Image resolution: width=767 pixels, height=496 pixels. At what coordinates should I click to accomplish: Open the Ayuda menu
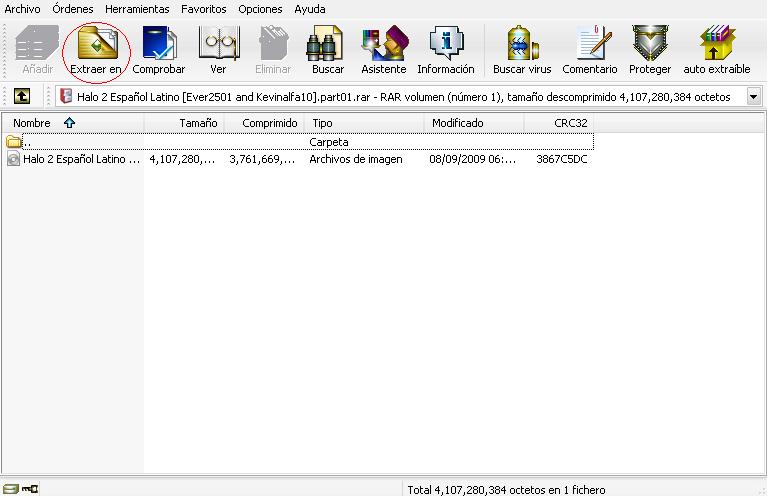pos(310,9)
